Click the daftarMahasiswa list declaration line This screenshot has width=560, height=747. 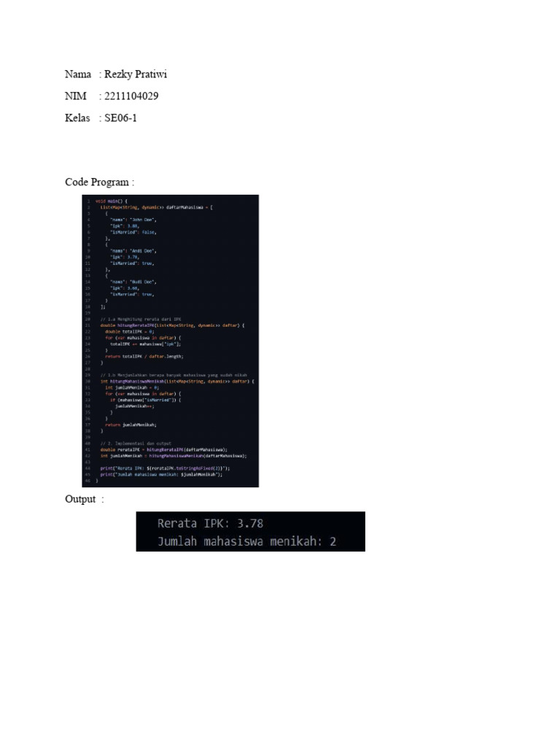157,207
